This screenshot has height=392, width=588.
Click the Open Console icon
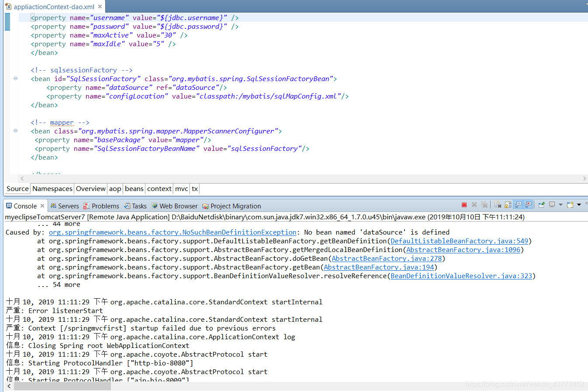tap(570, 205)
